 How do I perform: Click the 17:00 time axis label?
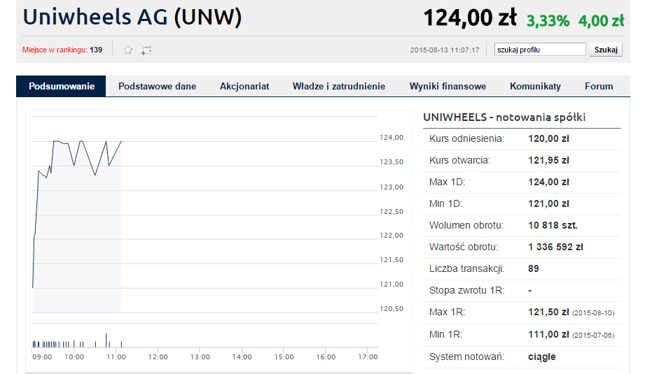pos(368,357)
